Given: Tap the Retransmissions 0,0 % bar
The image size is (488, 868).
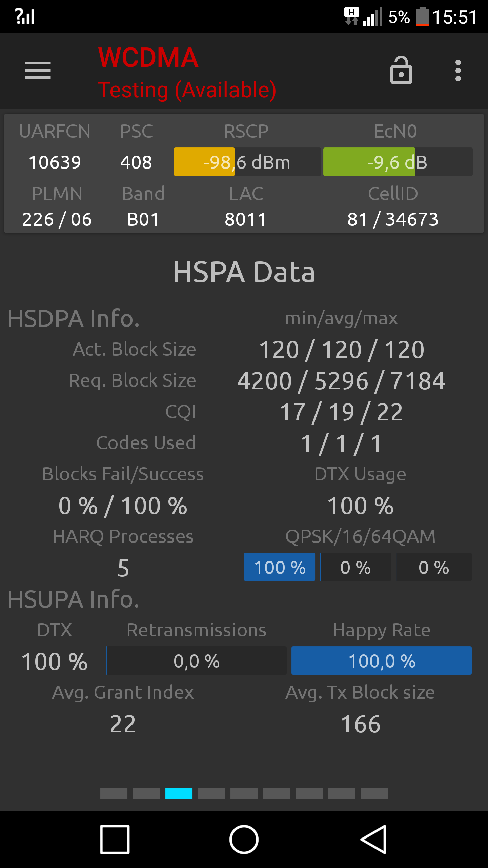Looking at the screenshot, I should pos(197,660).
